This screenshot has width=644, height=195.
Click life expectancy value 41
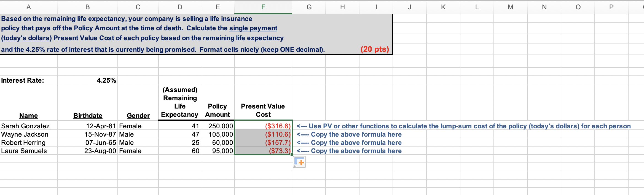[x=180, y=126]
